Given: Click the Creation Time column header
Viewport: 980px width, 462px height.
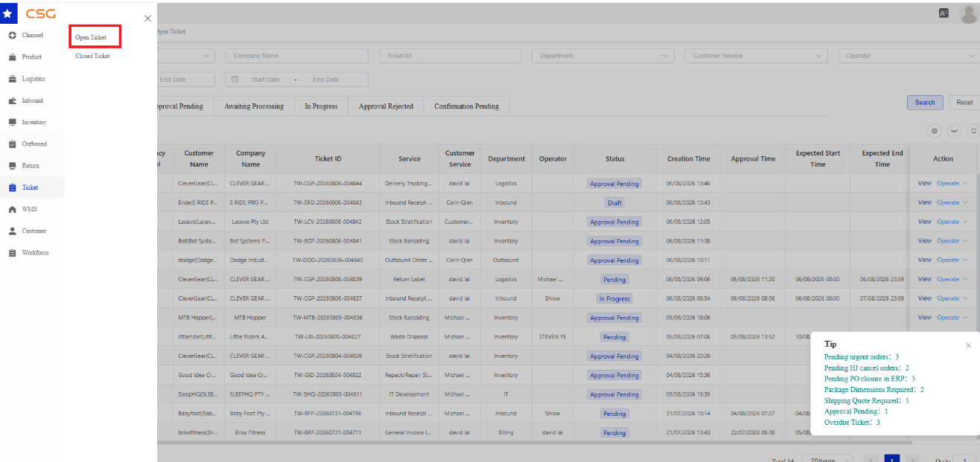Looking at the screenshot, I should (x=688, y=158).
